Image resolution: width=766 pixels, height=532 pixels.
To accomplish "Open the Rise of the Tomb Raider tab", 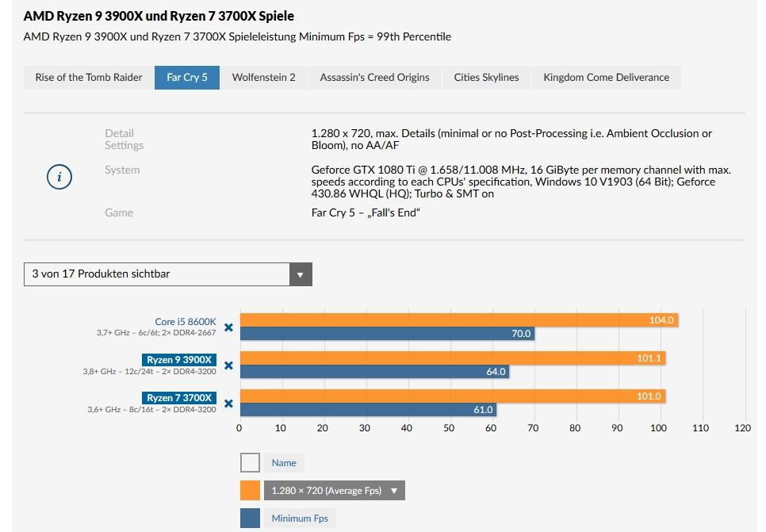I will 89,78.
